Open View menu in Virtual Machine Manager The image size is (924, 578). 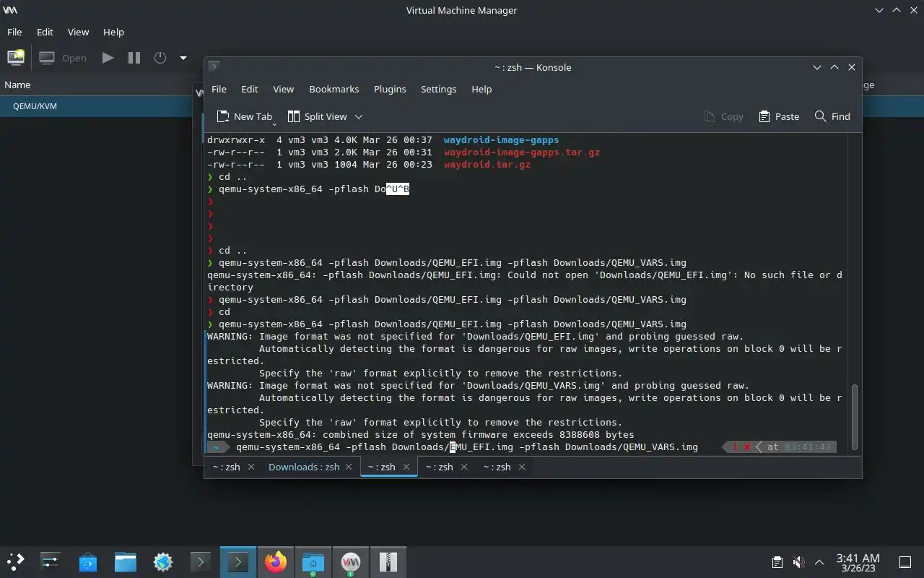pyautogui.click(x=78, y=32)
